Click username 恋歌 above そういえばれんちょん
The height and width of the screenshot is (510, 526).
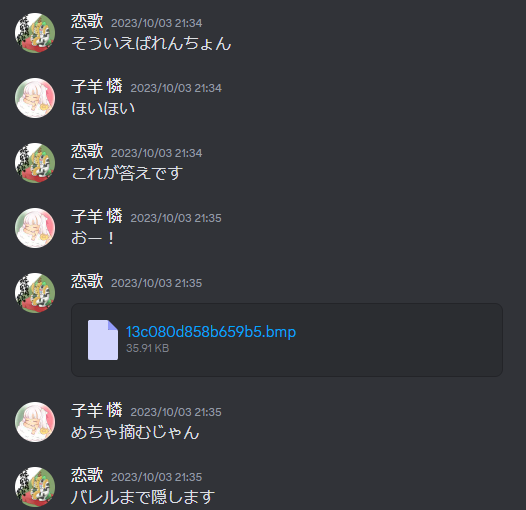(x=87, y=22)
